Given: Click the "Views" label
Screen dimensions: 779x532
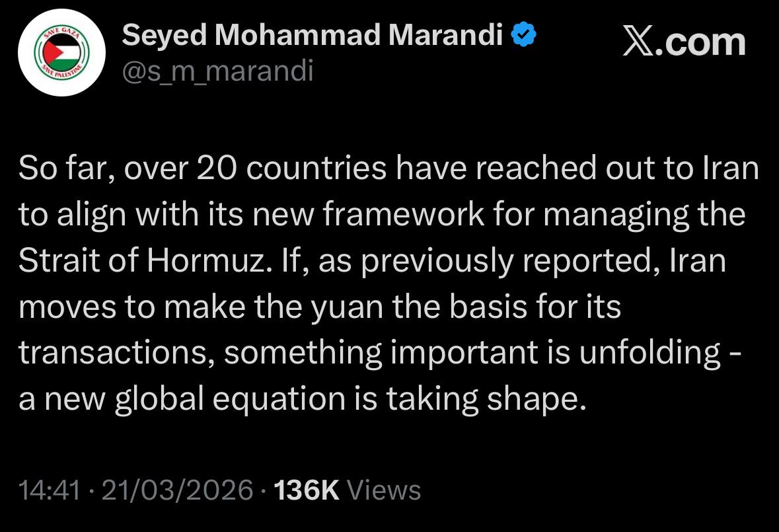Looking at the screenshot, I should pos(384,490).
